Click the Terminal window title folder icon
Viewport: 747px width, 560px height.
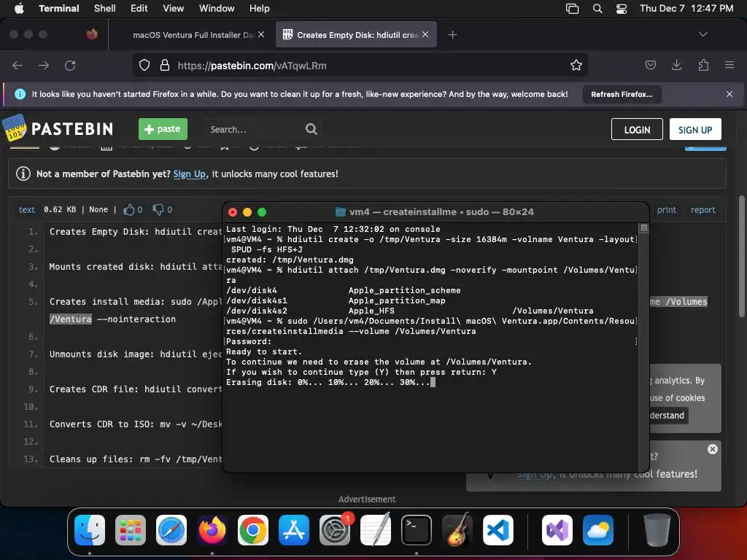click(x=340, y=212)
